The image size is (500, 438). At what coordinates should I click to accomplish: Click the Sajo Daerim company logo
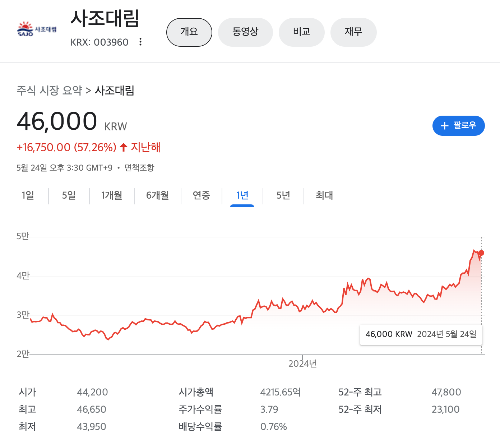click(x=37, y=29)
